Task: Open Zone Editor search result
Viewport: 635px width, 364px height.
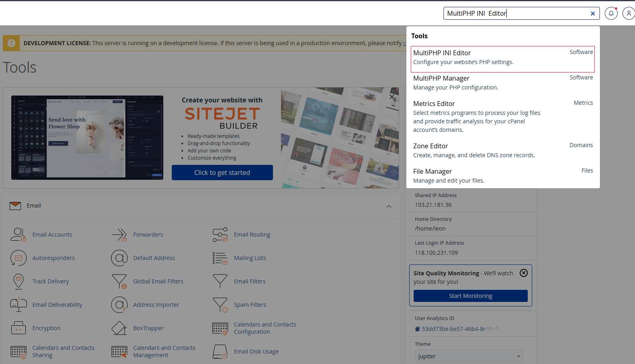Action: pyautogui.click(x=502, y=150)
